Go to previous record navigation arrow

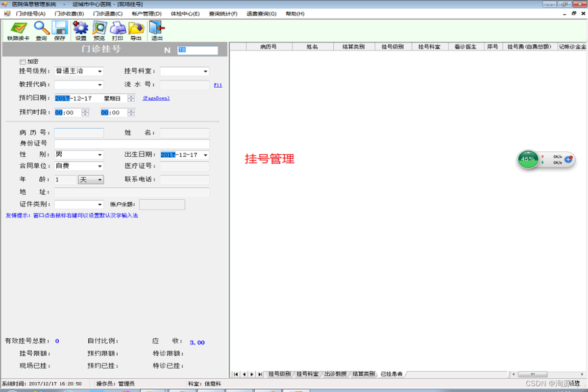tap(244, 374)
